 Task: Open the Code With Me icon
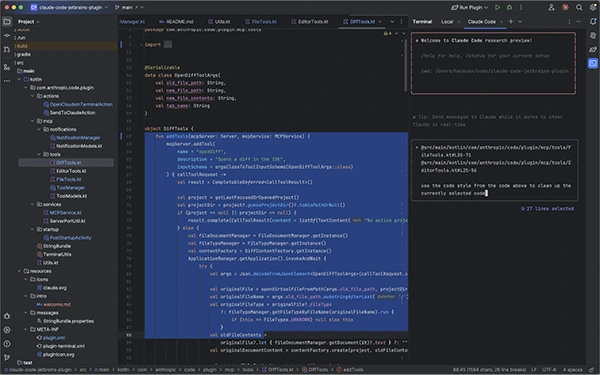551,7
